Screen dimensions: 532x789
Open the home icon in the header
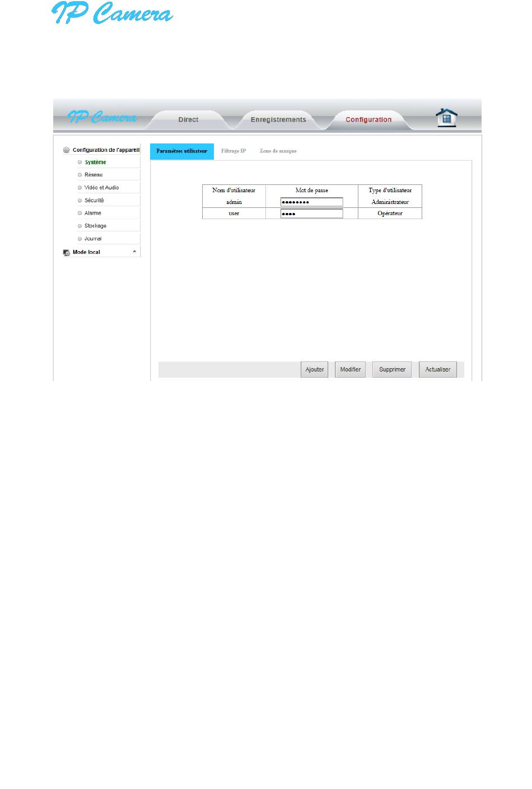[x=446, y=118]
